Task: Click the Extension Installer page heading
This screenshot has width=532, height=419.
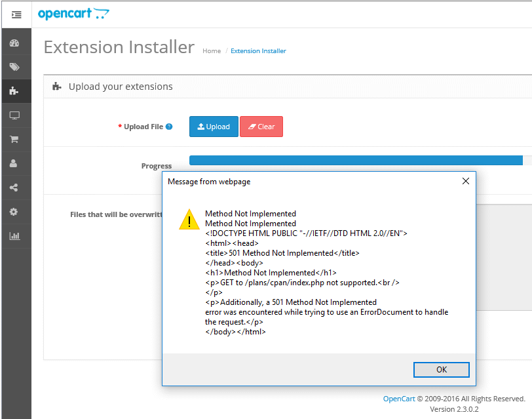Action: coord(119,47)
